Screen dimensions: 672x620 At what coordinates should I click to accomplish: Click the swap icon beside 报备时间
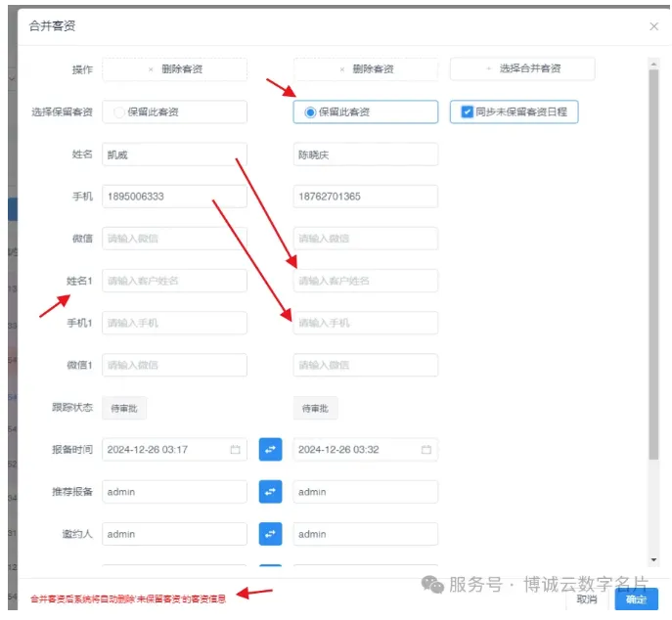tap(270, 449)
